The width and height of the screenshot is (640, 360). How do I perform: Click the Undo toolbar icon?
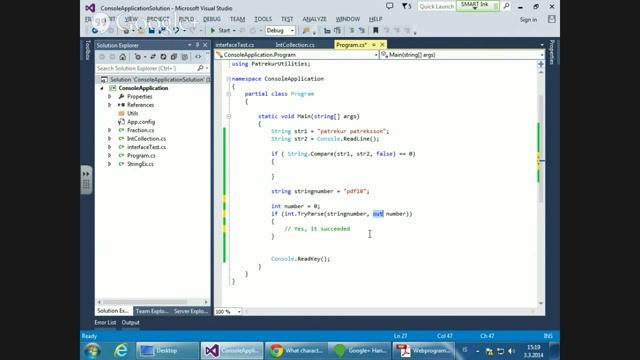coord(176,30)
